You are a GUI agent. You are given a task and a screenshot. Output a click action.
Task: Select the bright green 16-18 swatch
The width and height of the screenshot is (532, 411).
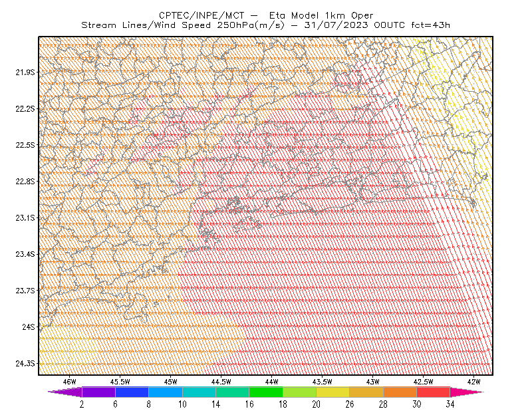pyautogui.click(x=266, y=392)
